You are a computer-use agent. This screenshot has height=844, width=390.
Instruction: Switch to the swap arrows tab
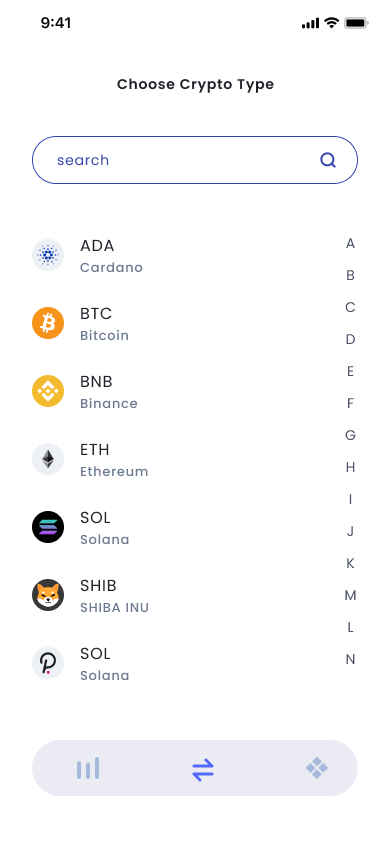(x=203, y=769)
